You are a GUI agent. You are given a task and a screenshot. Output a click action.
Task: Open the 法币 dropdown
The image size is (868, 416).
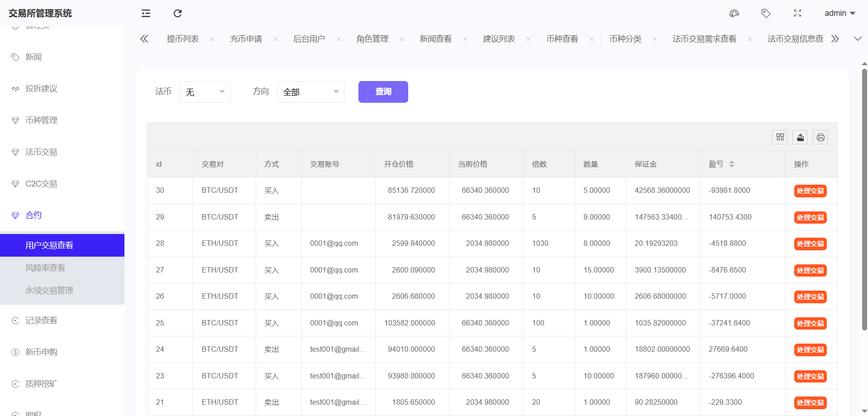[x=205, y=92]
